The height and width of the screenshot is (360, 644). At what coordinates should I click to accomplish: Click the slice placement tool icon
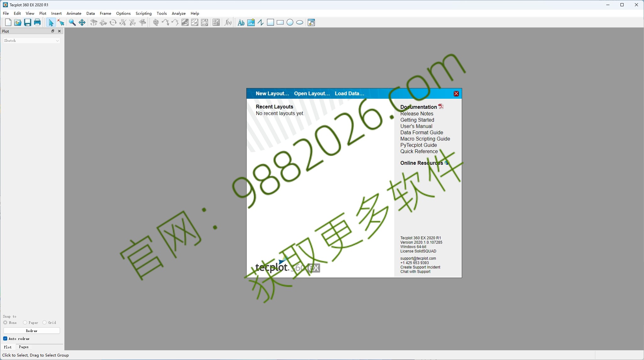[156, 22]
